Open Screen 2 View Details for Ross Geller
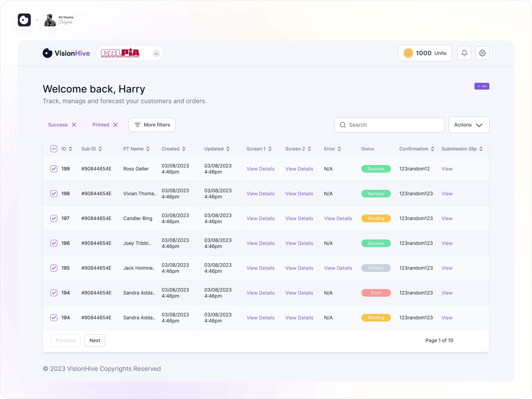 click(x=299, y=169)
